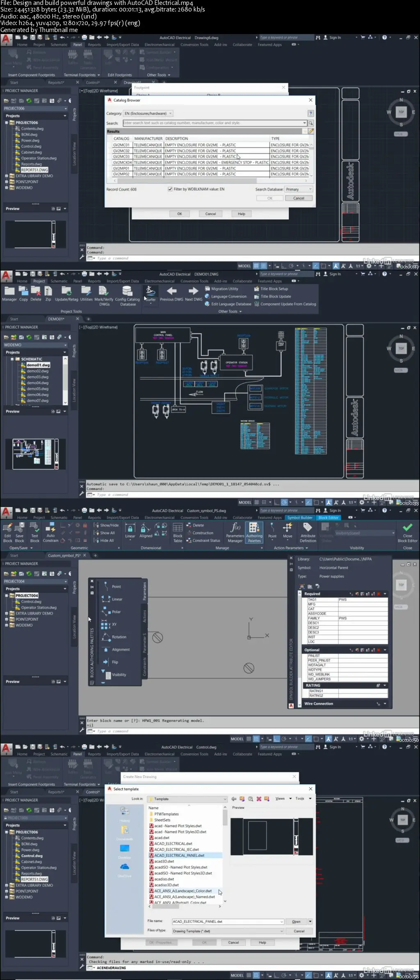Click the Test Block icon
The image size is (420, 980).
point(35,533)
